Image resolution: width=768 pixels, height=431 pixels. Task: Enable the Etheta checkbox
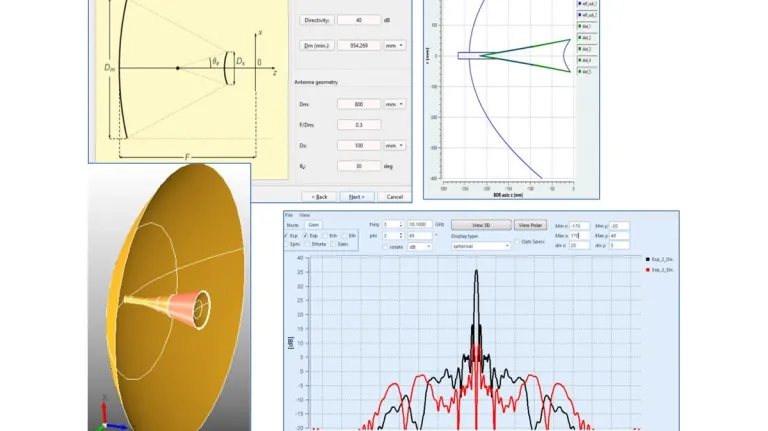coord(308,244)
